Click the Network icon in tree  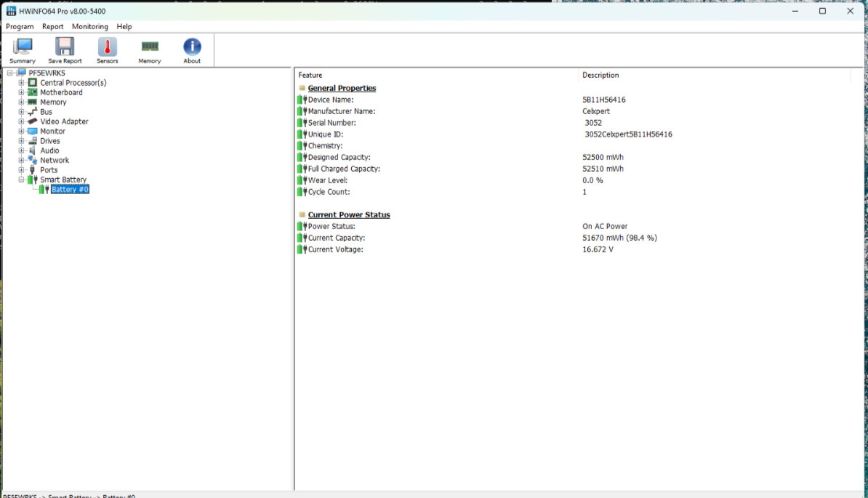(33, 160)
